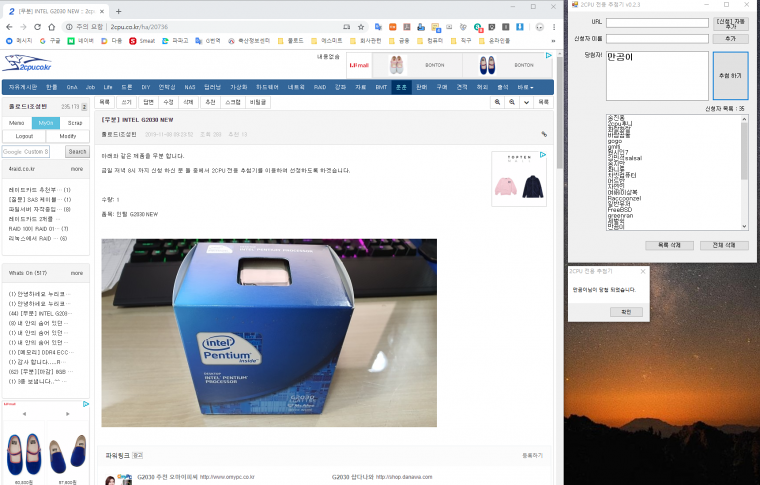760x485 pixels.
Task: Switch to the MyOn tab in the sidebar
Action: (46, 123)
